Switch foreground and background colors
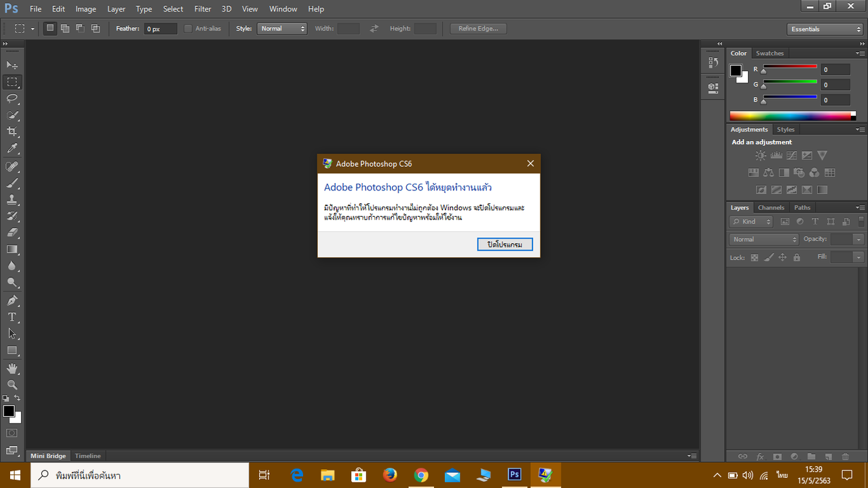This screenshot has width=868, height=488. click(18, 398)
